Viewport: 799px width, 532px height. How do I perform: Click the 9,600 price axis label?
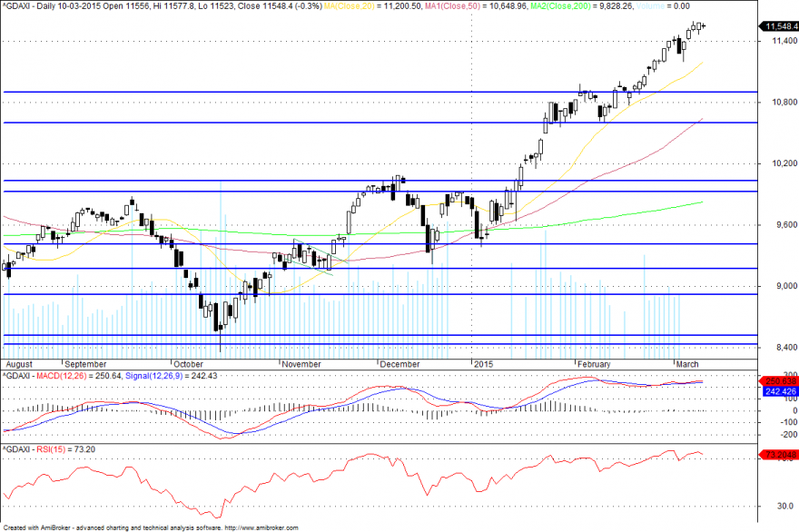(x=787, y=224)
